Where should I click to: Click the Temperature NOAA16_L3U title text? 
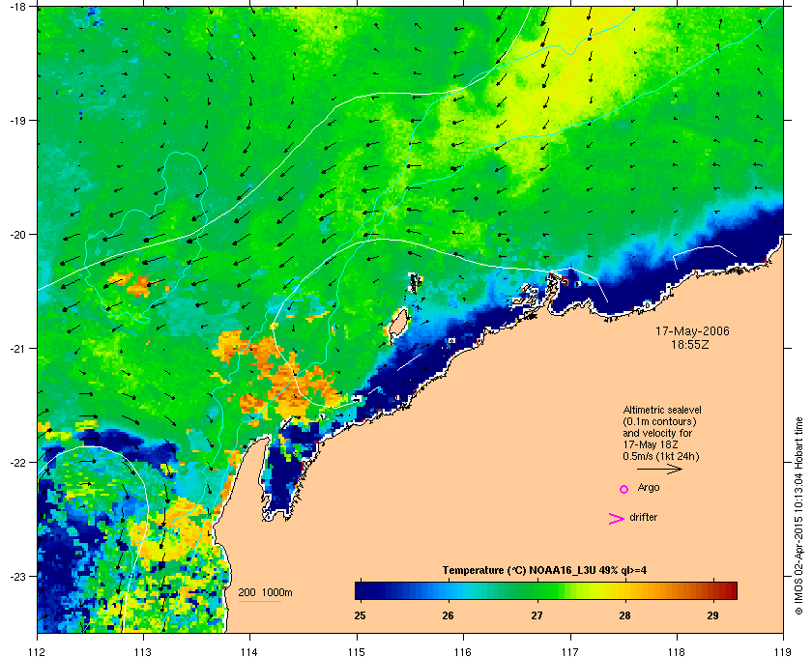click(x=544, y=571)
